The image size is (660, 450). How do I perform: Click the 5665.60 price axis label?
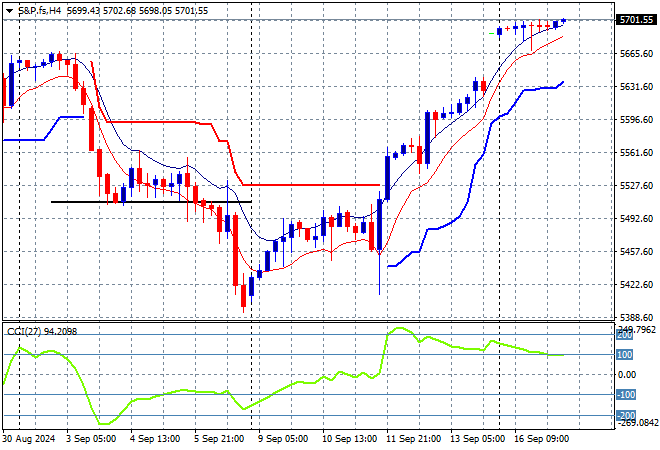click(637, 53)
